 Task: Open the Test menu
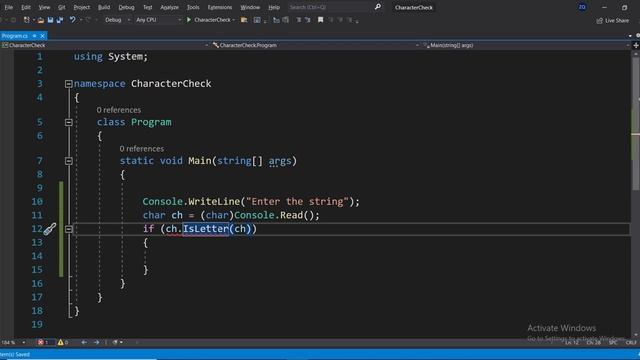(x=147, y=7)
